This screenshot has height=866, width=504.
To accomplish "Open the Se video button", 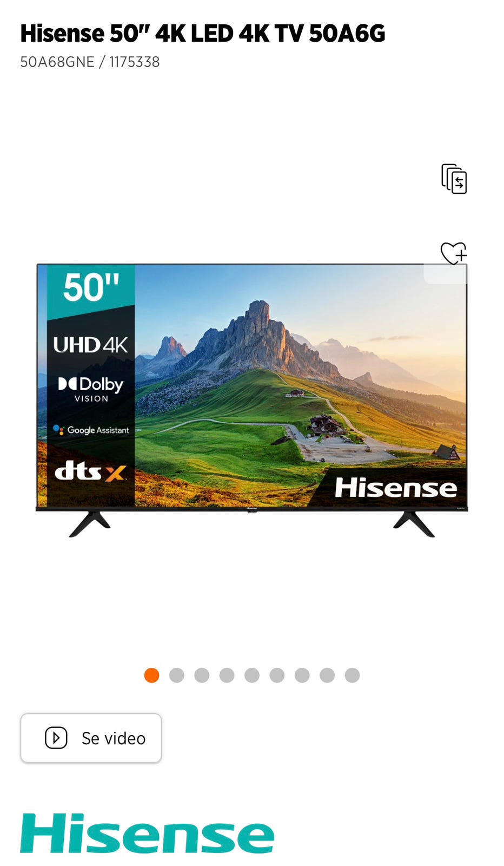I will click(x=91, y=738).
